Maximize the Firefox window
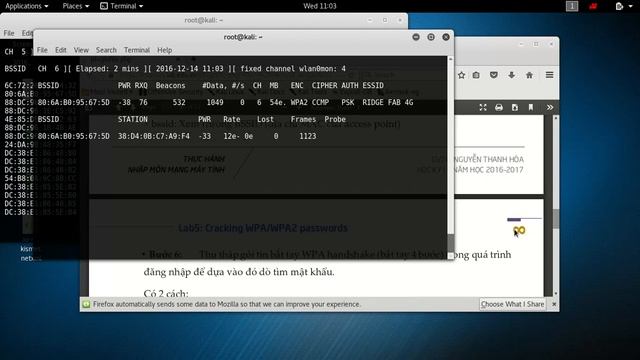The image size is (640, 360). pos(536,44)
